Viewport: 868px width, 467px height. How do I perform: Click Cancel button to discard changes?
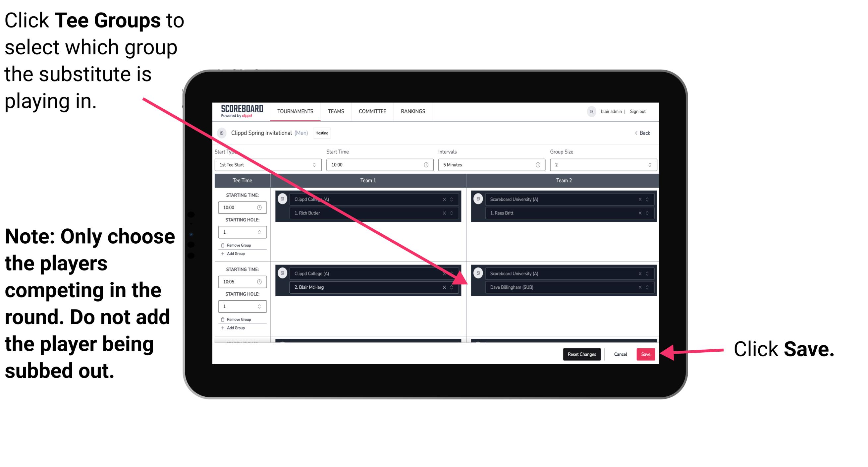point(620,354)
